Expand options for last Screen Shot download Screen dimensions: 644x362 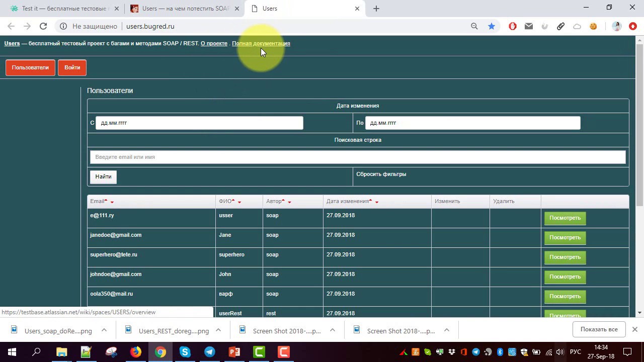(447, 330)
